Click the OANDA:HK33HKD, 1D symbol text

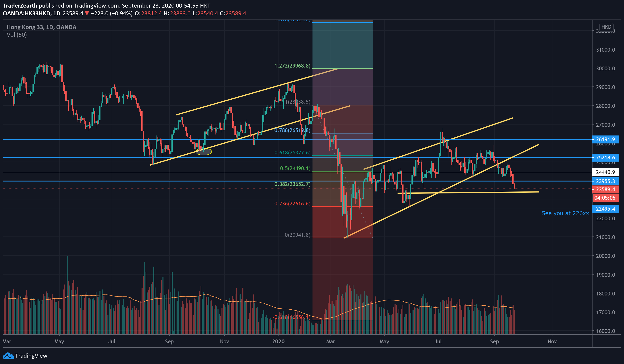pos(31,13)
